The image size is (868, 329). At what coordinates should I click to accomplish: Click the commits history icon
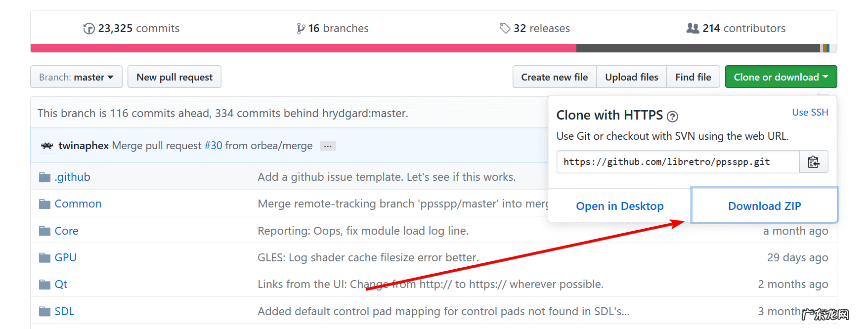coord(89,29)
